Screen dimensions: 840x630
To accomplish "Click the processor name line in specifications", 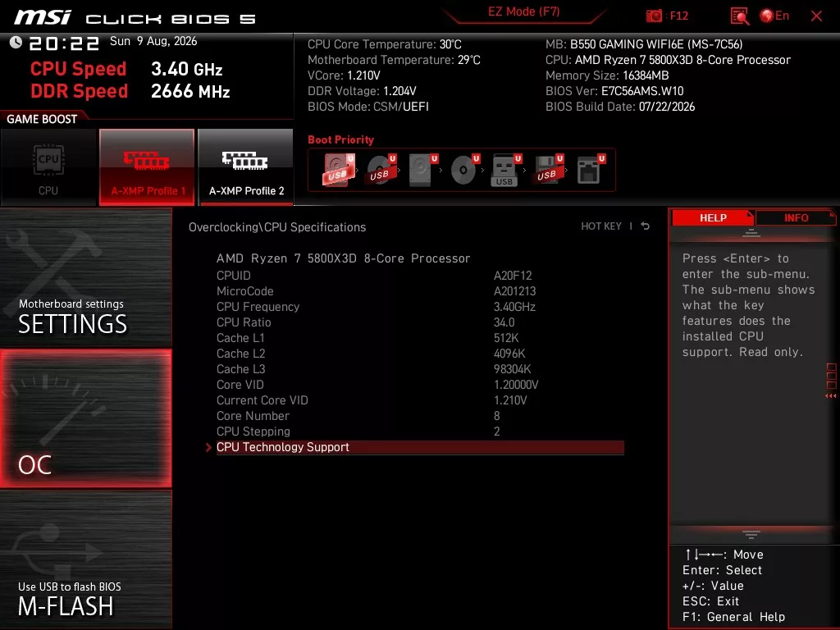I will pos(344,258).
